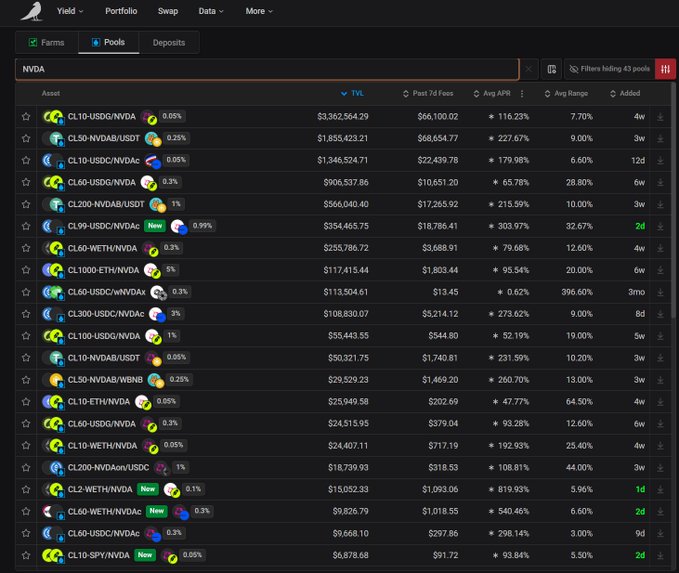The height and width of the screenshot is (573, 679).
Task: Open the Swap page
Action: tap(168, 11)
